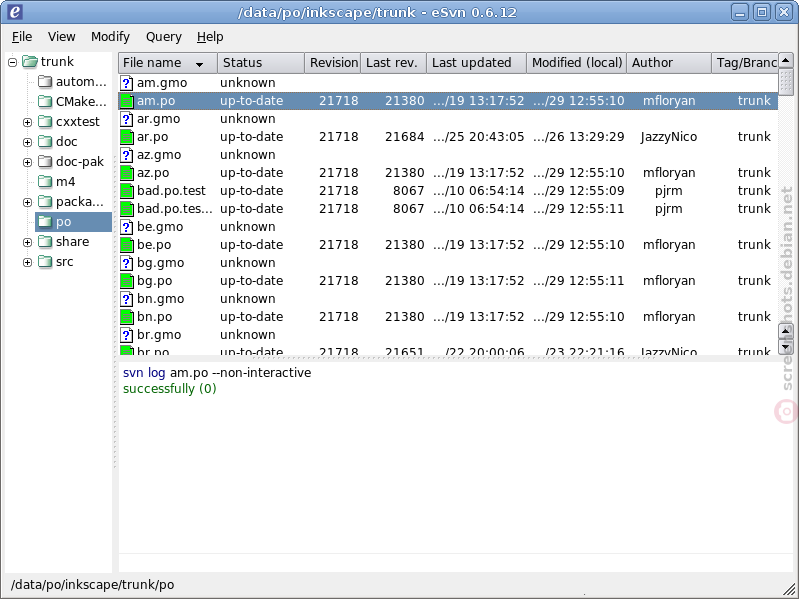Open the View menu

tap(62, 37)
